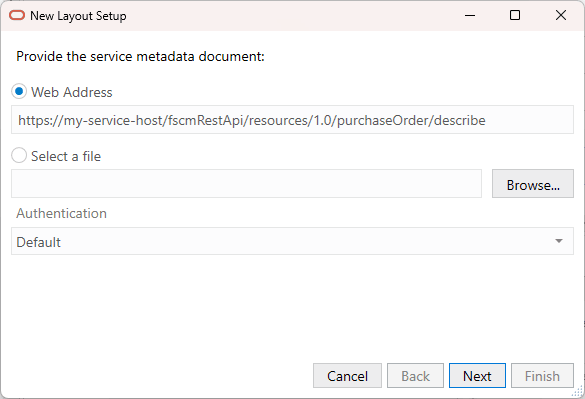Screen dimensions: 585x399
Task: Click the 'Provide the service metadata document:' heading
Action: (x=140, y=56)
